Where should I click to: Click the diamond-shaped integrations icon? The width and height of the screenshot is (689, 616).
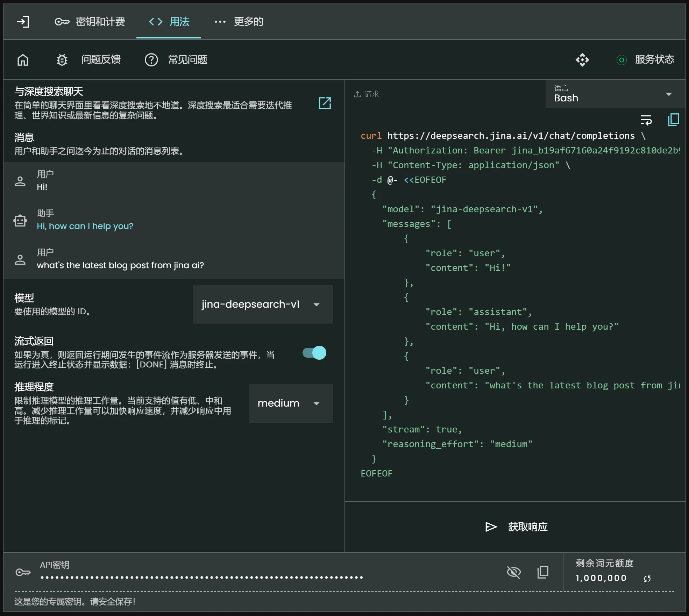tap(582, 60)
